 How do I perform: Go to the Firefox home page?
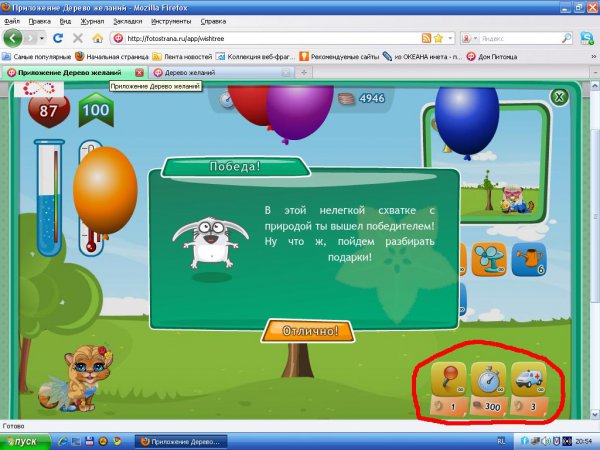97,38
